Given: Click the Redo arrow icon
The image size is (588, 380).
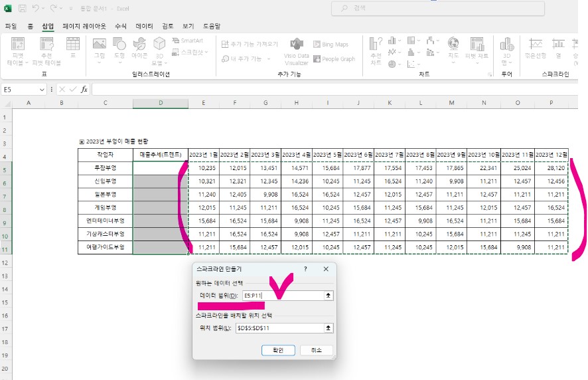Looking at the screenshot, I should click(x=54, y=8).
